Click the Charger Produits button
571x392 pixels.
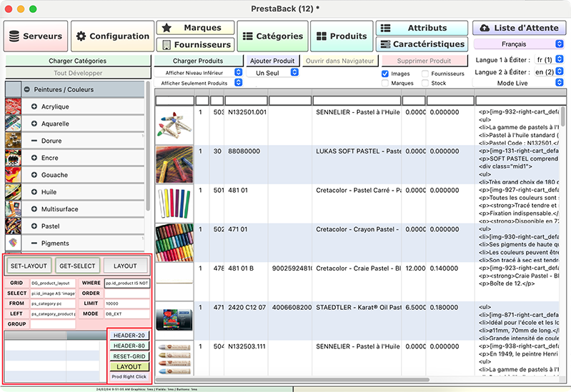(x=198, y=61)
